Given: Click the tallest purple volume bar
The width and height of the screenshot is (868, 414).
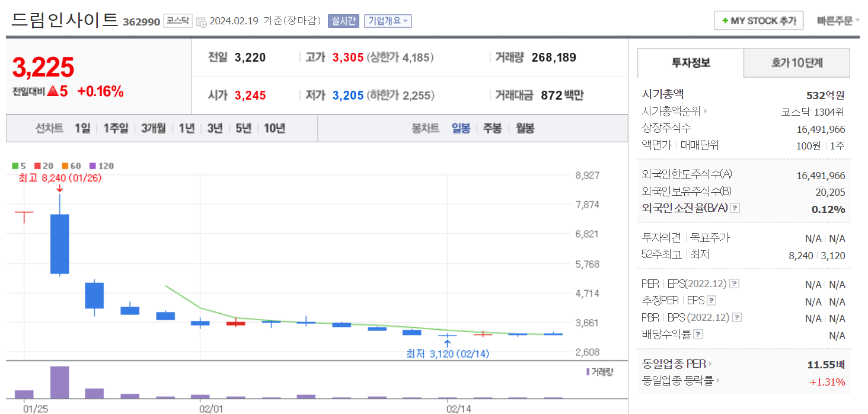Looking at the screenshot, I should pos(59,382).
